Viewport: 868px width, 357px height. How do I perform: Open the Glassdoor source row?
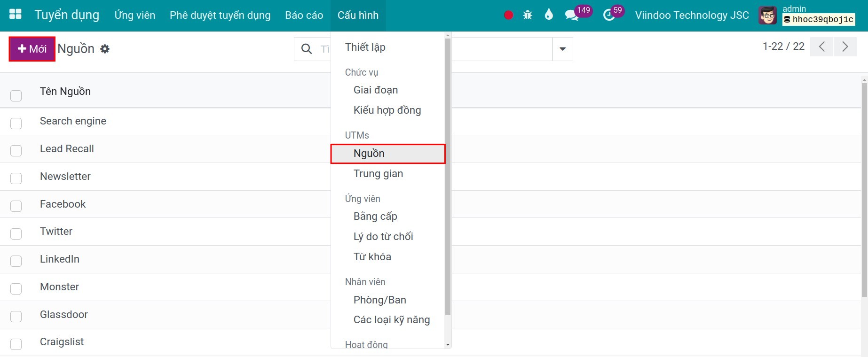click(430, 315)
